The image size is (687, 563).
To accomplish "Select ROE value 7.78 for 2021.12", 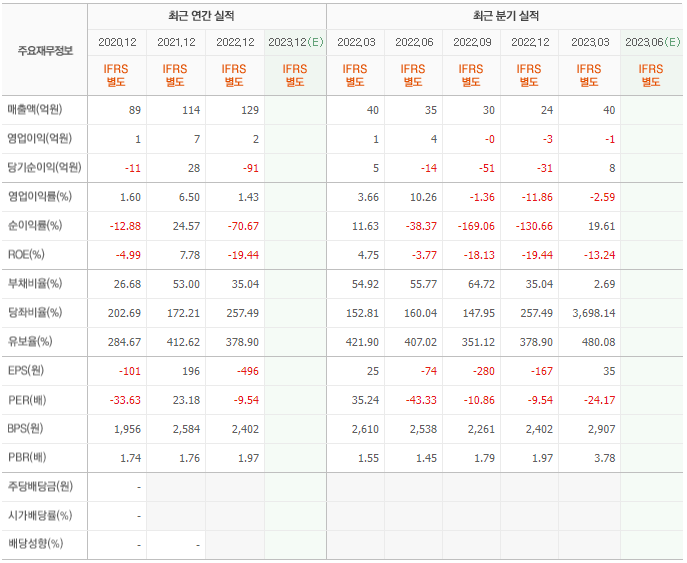I will (190, 255).
